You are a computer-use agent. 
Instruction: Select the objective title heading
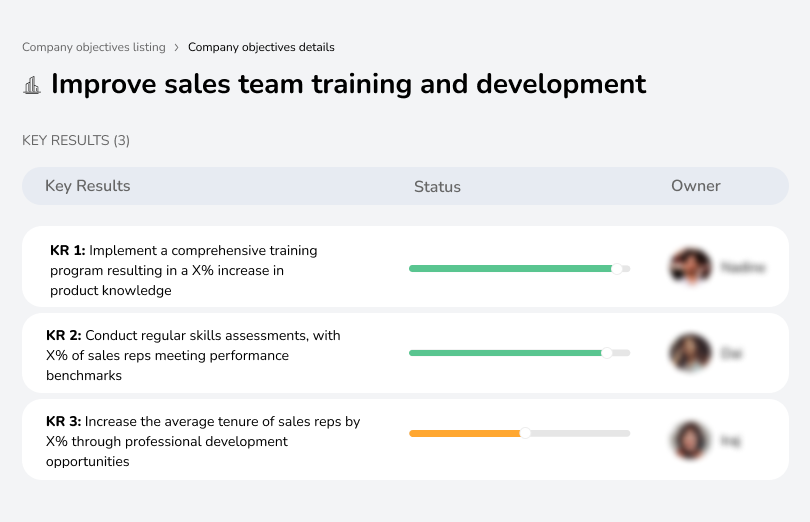tap(349, 84)
